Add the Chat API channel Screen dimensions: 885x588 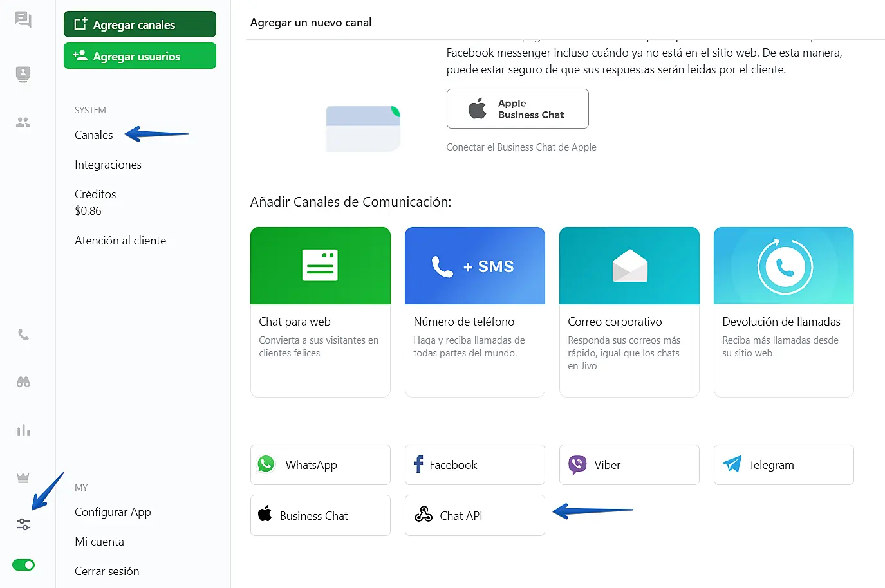[474, 515]
